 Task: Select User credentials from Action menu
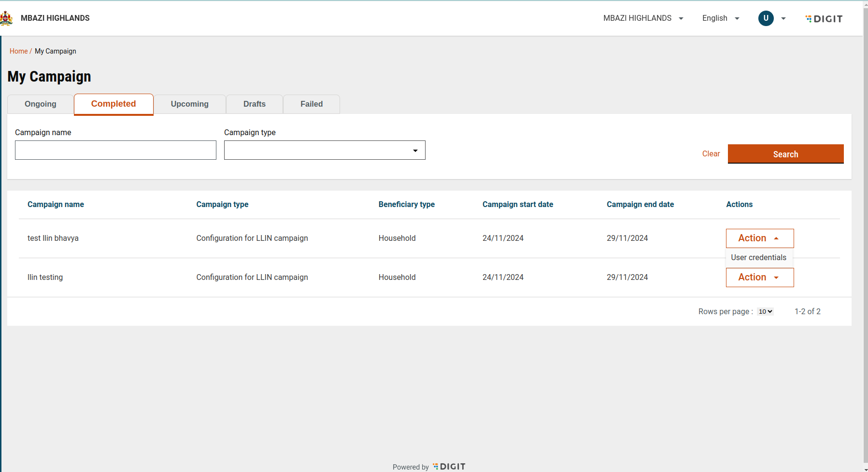click(x=758, y=258)
